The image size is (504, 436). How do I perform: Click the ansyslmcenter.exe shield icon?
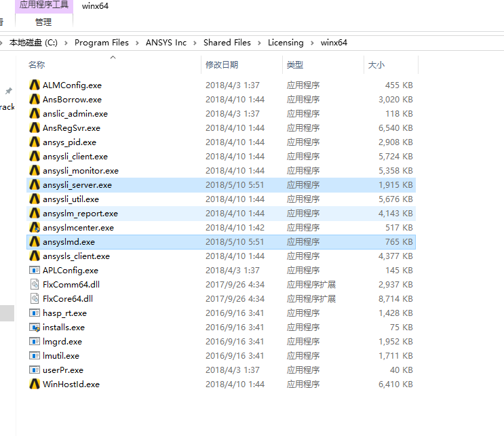click(x=35, y=227)
